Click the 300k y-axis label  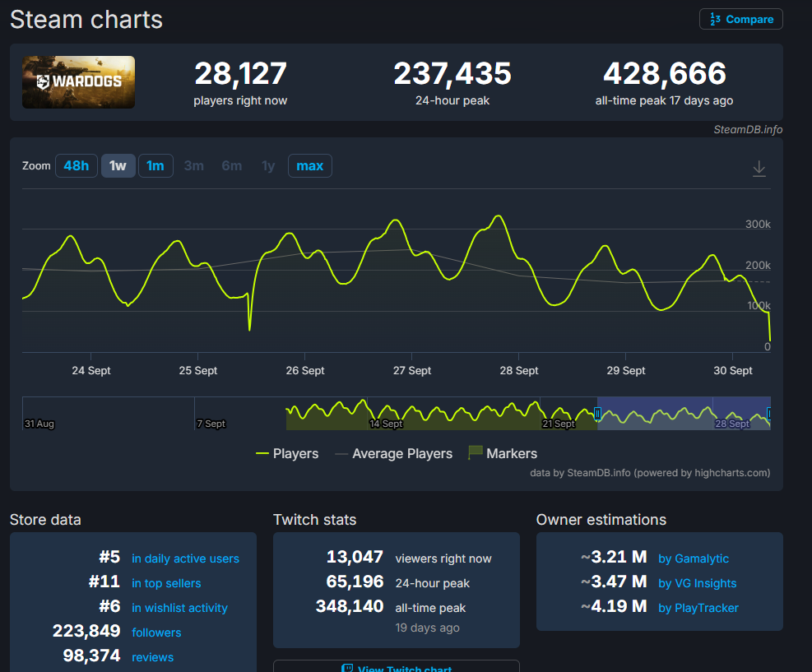pyautogui.click(x=758, y=225)
